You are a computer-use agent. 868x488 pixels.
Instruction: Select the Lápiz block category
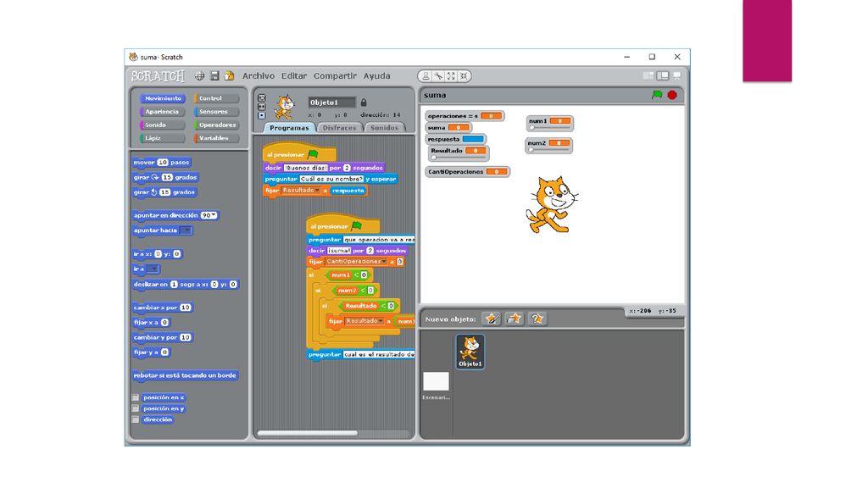pyautogui.click(x=162, y=138)
